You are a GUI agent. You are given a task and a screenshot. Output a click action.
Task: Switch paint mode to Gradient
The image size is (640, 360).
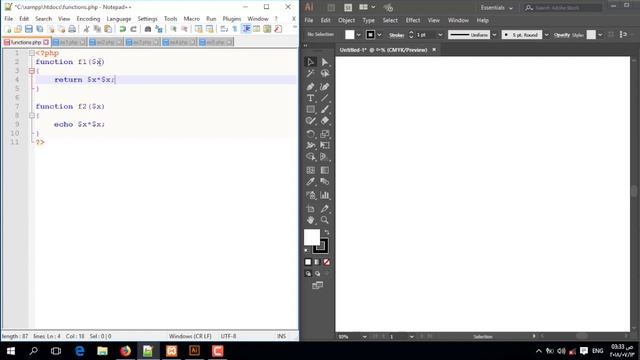[x=317, y=262]
